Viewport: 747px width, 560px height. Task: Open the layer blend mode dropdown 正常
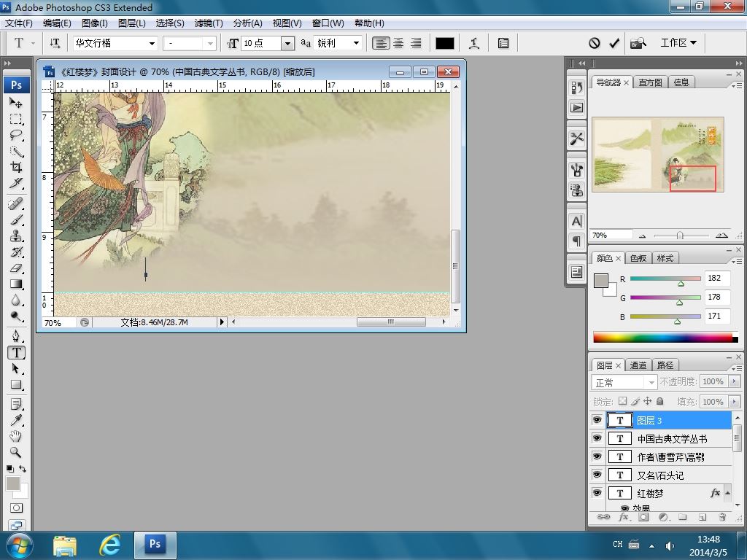coord(624,382)
